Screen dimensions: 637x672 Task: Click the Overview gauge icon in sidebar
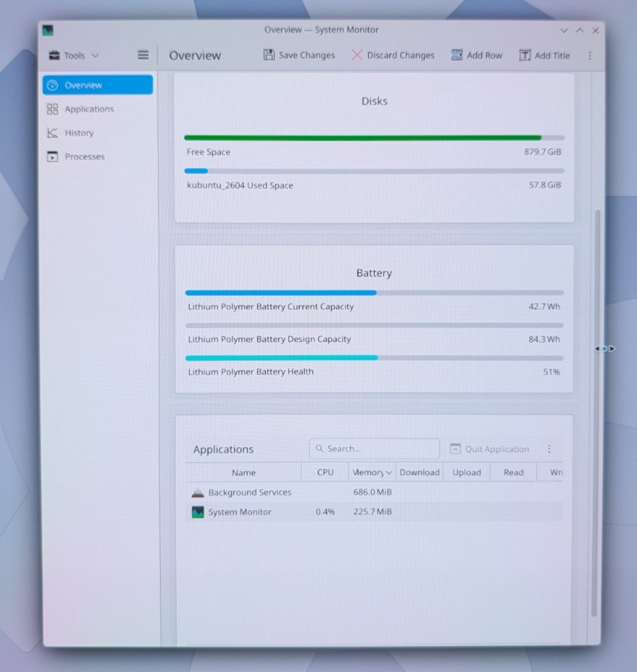(x=53, y=85)
